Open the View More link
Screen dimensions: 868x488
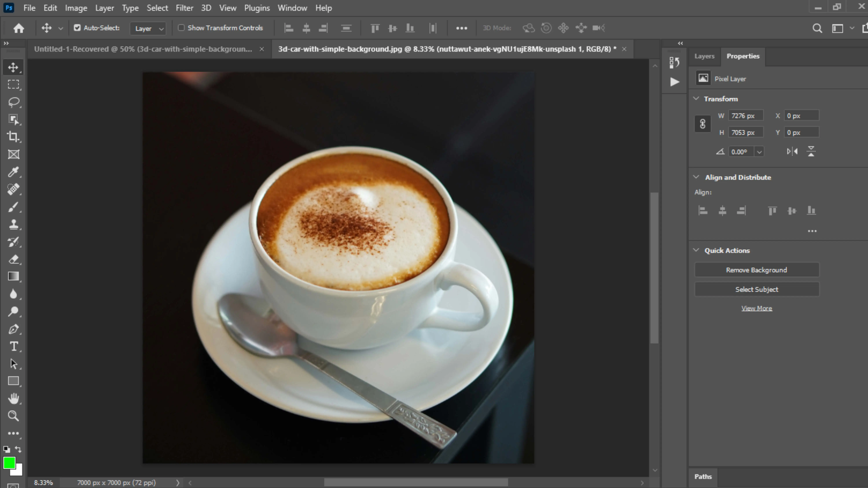coord(757,309)
